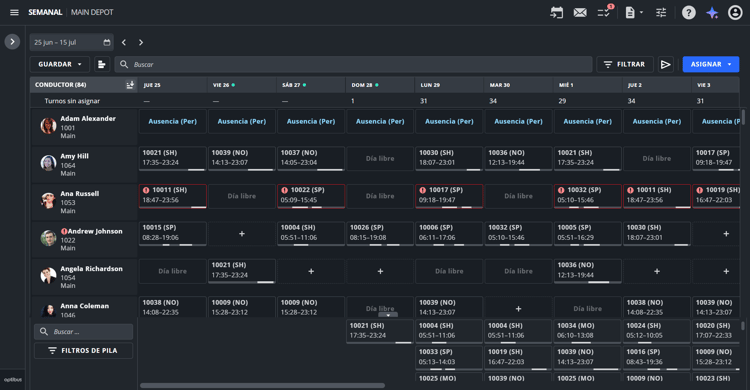Go to next date range

(141, 43)
